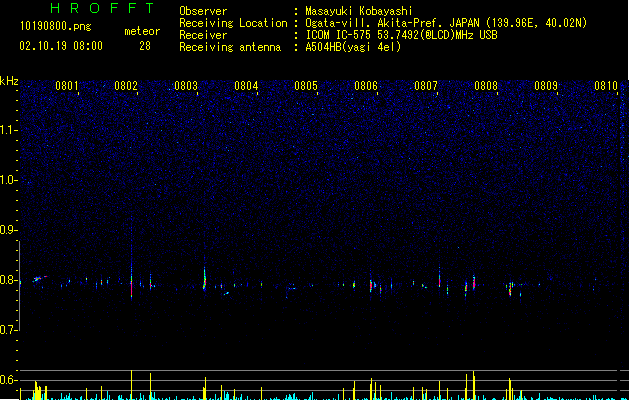Click the "Observer" field label

203,11
